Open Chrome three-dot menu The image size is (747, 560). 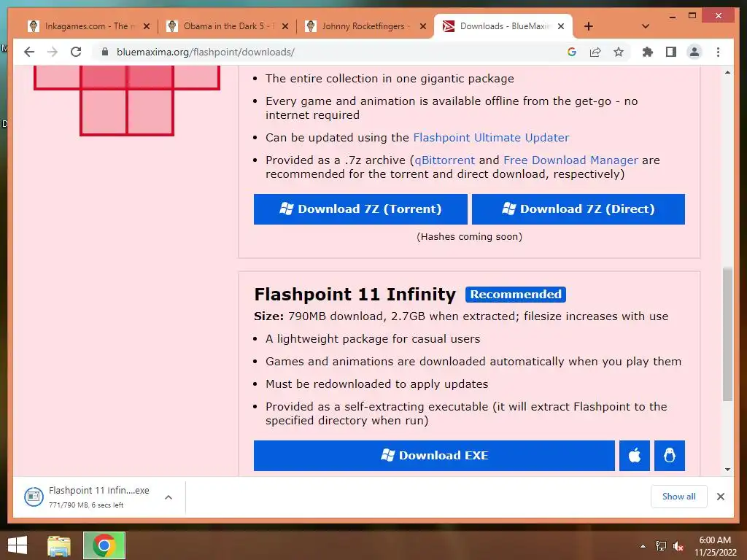point(718,52)
